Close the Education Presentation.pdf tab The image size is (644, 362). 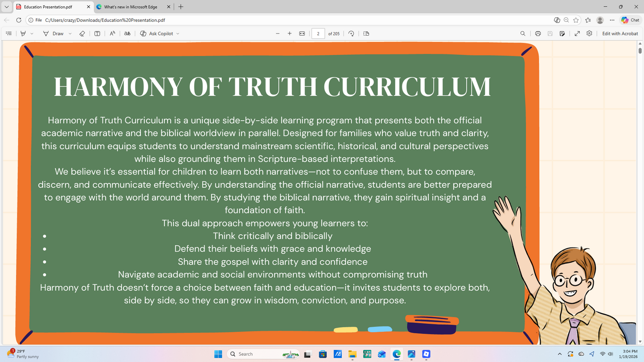[x=88, y=7]
